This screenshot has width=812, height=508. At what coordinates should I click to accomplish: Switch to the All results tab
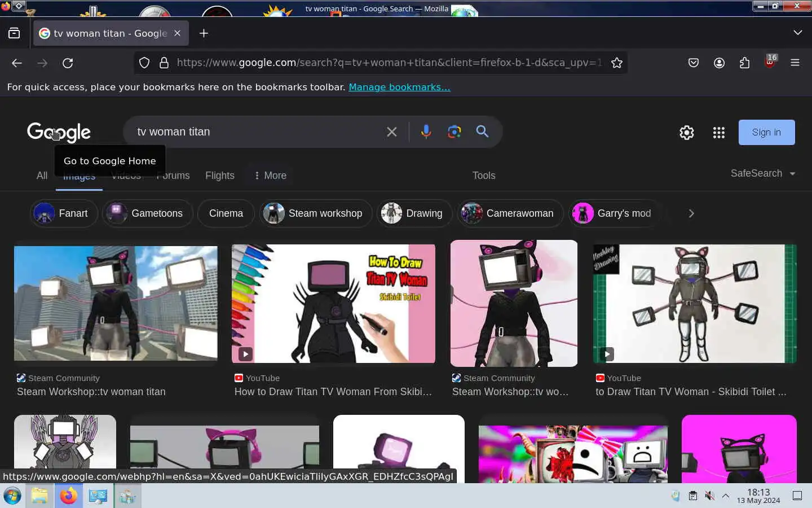(42, 176)
